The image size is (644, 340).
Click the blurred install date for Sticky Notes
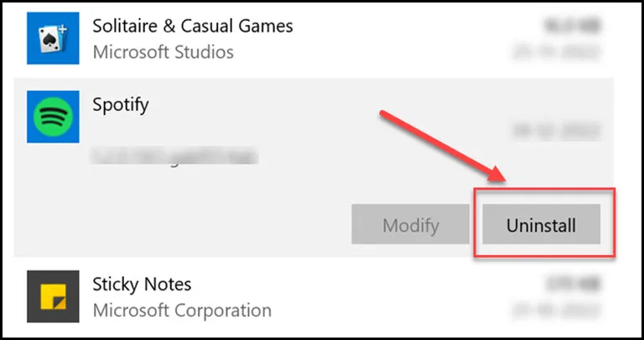pos(557,311)
